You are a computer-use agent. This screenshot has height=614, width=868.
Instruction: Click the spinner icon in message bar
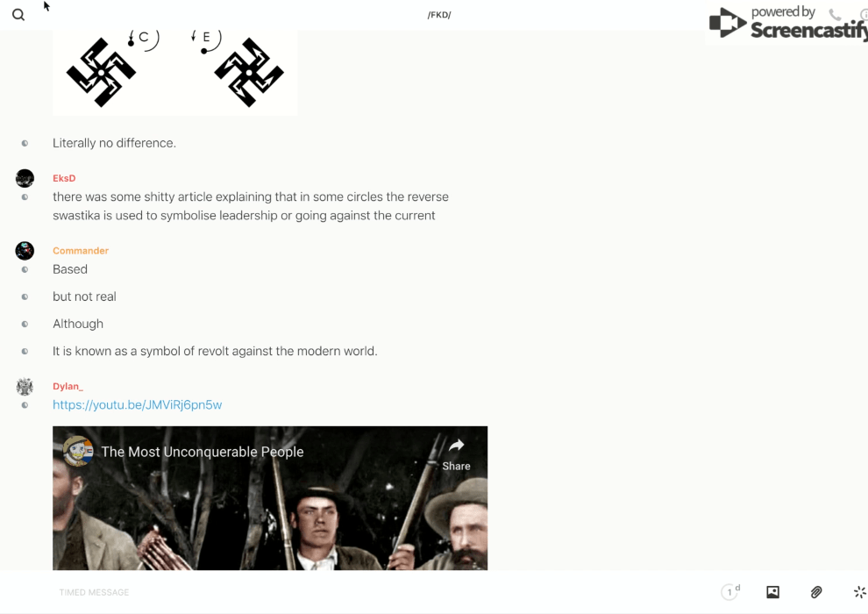point(859,592)
